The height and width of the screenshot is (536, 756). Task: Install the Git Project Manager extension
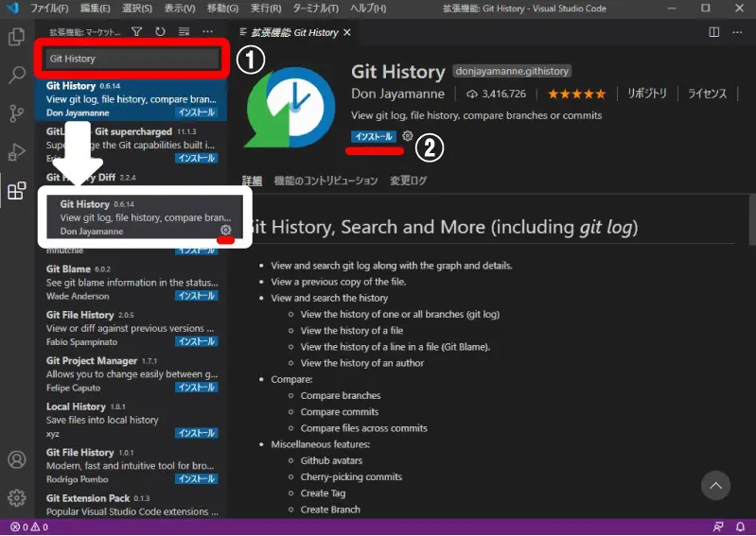(x=196, y=388)
